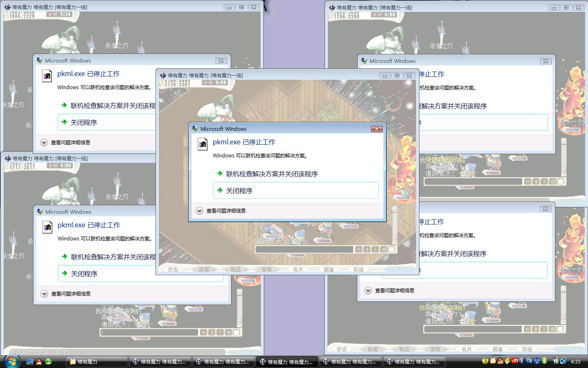
Task: Choose the online-check option in top-left dialog
Action: 109,105
